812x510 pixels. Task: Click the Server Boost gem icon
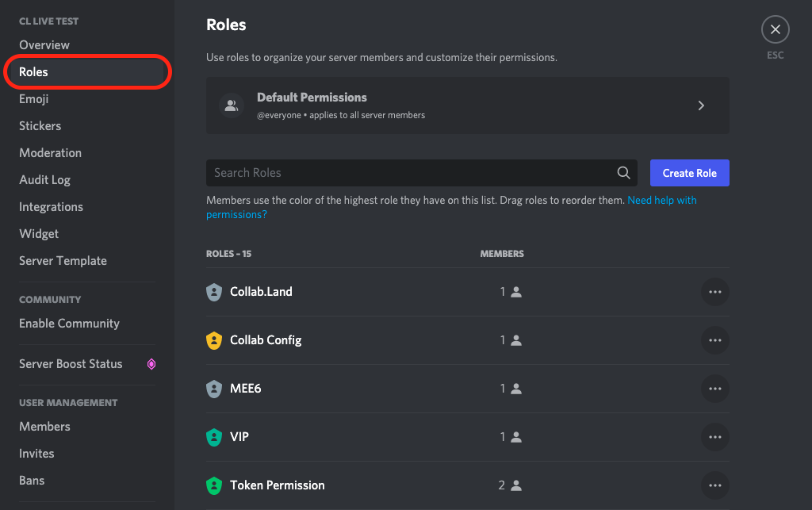tap(151, 363)
